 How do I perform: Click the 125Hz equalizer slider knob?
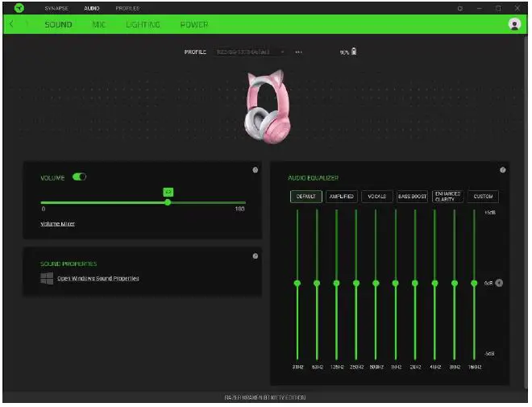coord(337,283)
